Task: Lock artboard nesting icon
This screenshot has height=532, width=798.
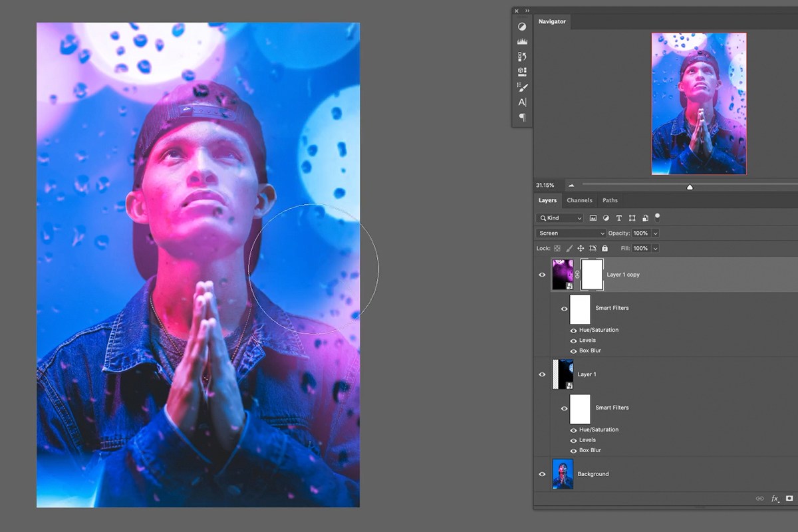Action: pos(593,248)
